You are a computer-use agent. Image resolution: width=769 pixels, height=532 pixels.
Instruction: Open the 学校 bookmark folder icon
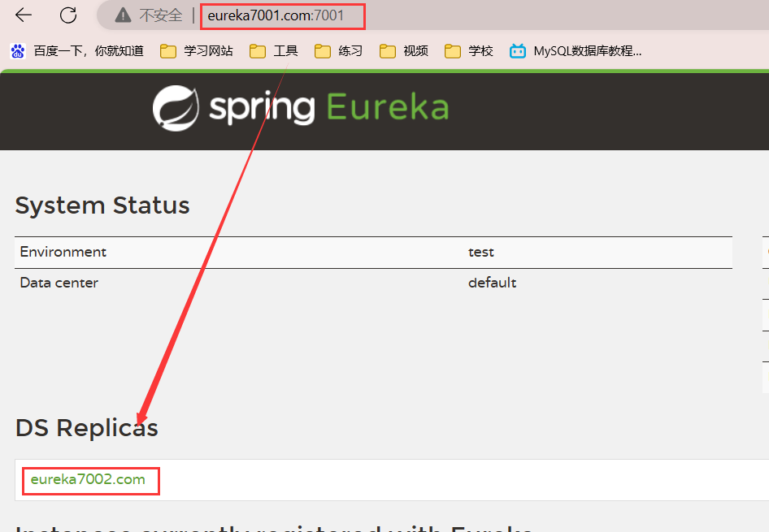coord(452,51)
